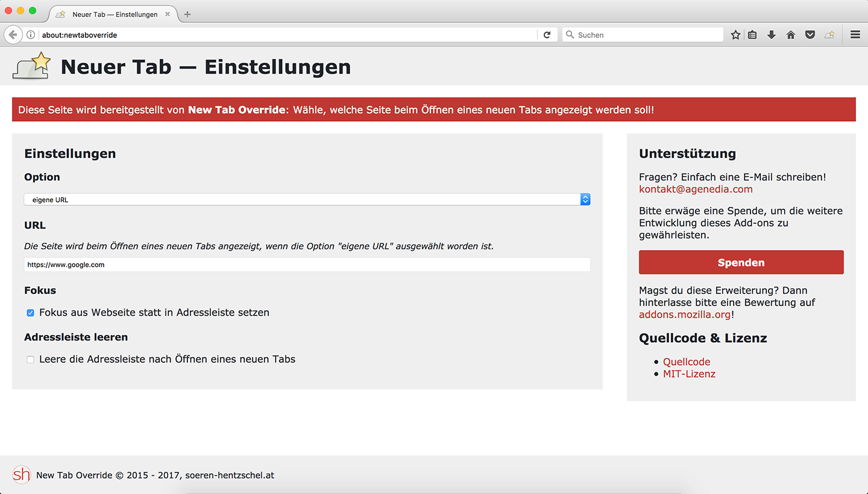Image resolution: width=868 pixels, height=494 pixels.
Task: Open the bookmarks list icon
Action: (752, 35)
